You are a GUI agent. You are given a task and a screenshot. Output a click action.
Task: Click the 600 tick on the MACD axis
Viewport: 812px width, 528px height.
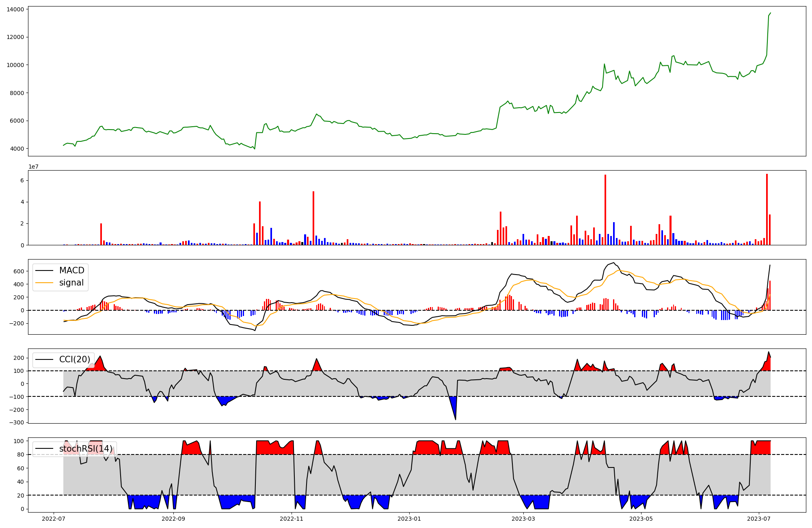point(19,271)
